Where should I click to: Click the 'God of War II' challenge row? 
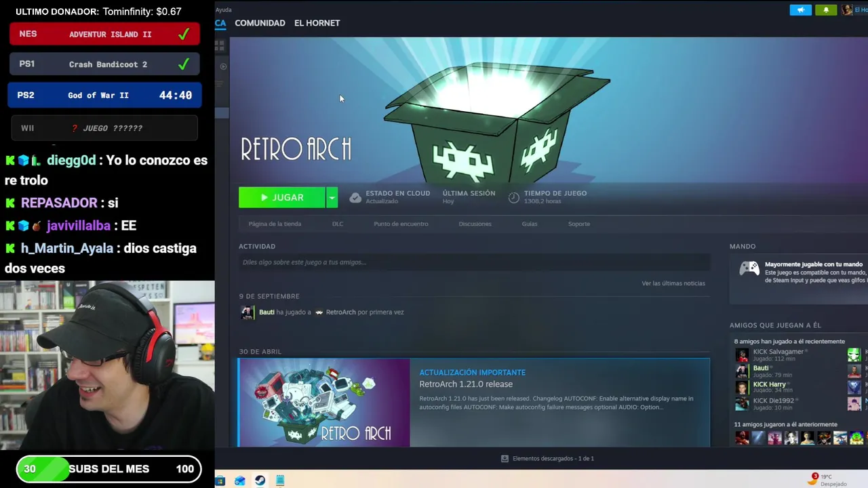click(104, 96)
